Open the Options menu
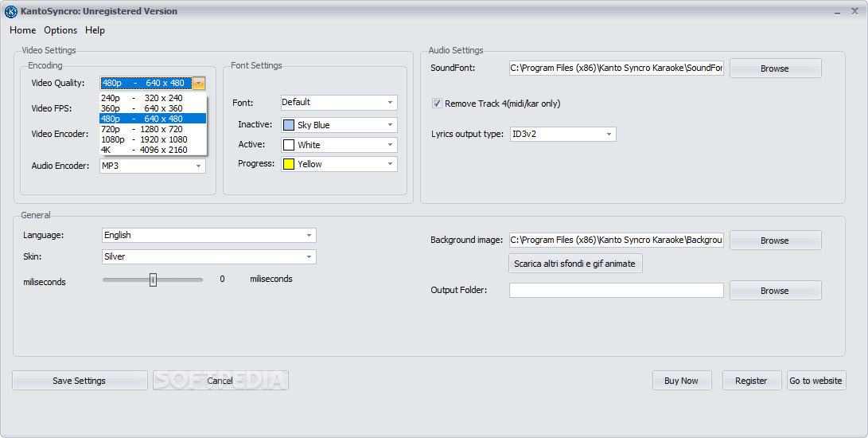868x438 pixels. point(60,30)
